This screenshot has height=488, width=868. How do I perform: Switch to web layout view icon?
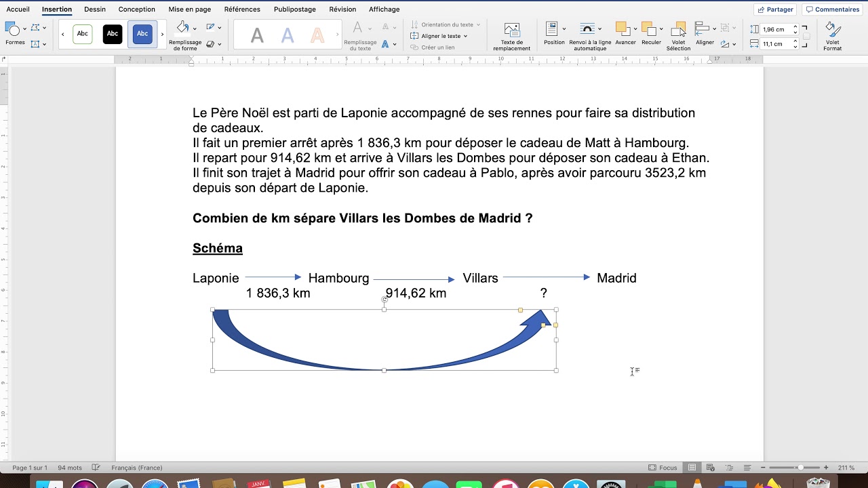click(x=710, y=468)
